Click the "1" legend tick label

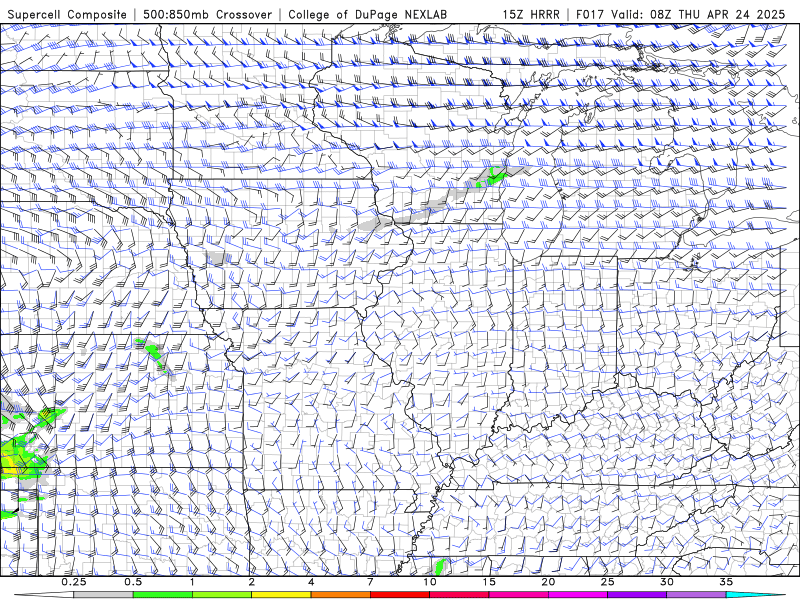[192, 582]
